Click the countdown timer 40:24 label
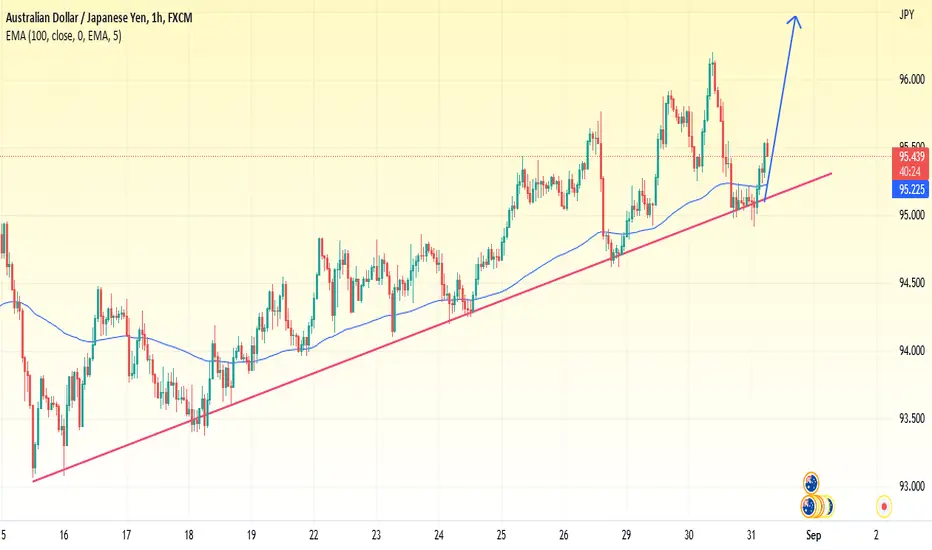Screen dimensions: 932x550 (911, 172)
